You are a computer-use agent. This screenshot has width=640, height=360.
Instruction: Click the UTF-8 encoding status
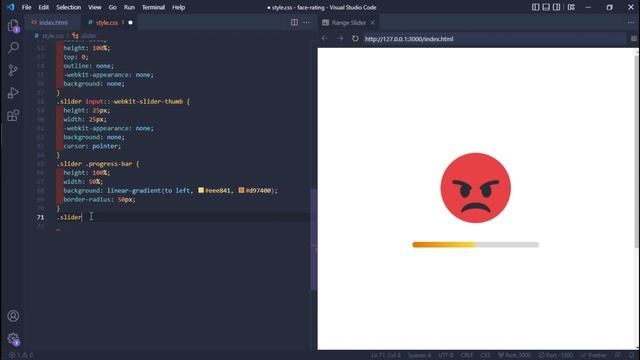point(445,355)
